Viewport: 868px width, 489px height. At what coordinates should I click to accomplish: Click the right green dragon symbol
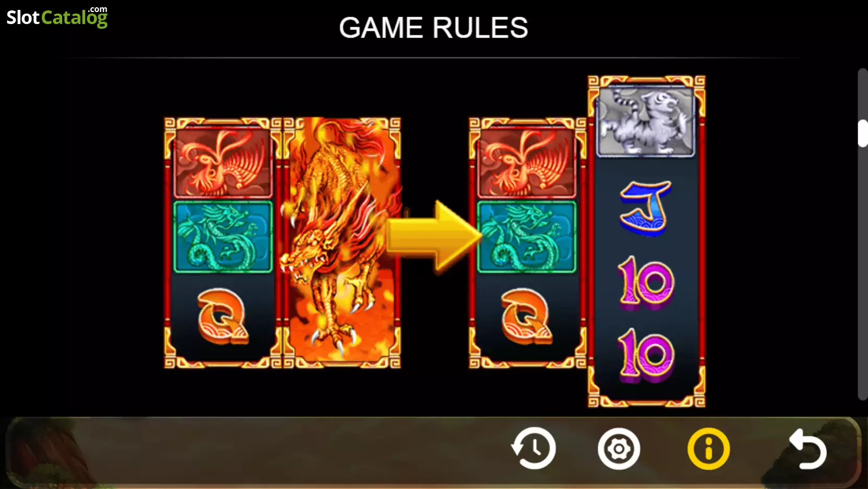pyautogui.click(x=527, y=237)
